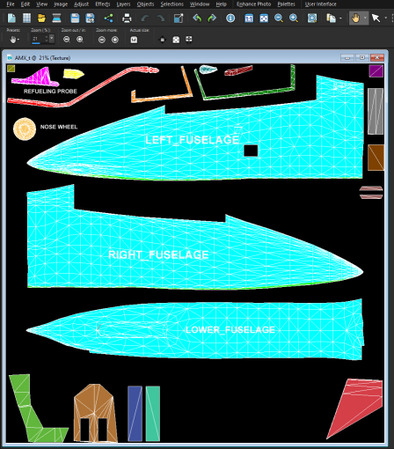Click the New image file icon
The image size is (394, 449).
coord(12,18)
